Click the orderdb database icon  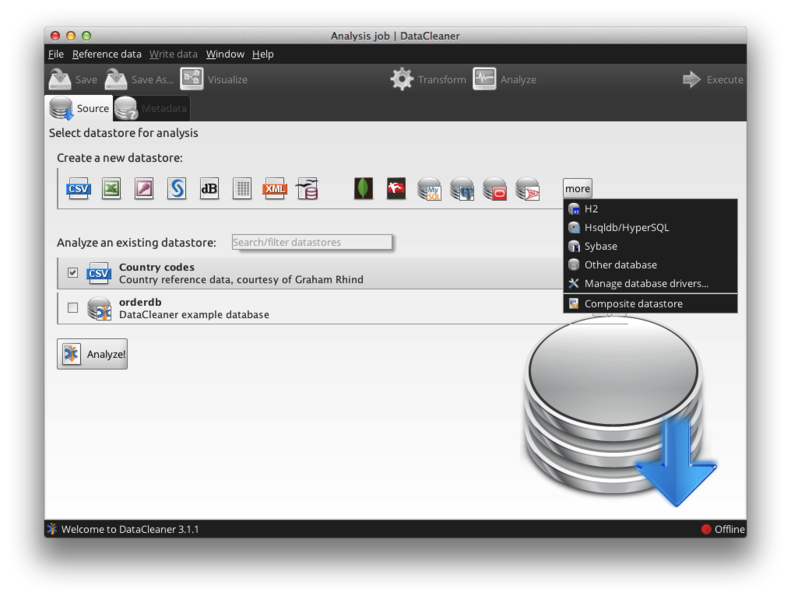[99, 308]
